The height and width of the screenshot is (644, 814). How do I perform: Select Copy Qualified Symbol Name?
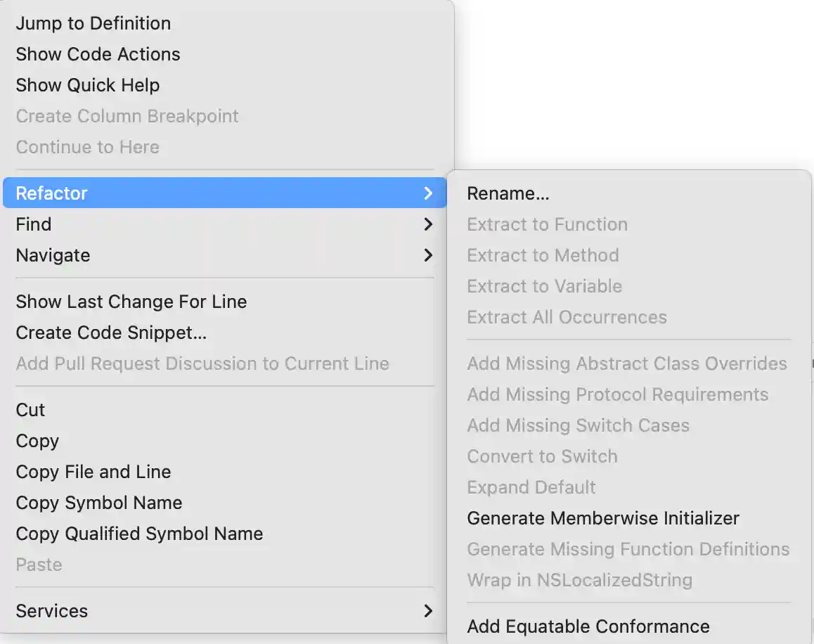pos(139,534)
